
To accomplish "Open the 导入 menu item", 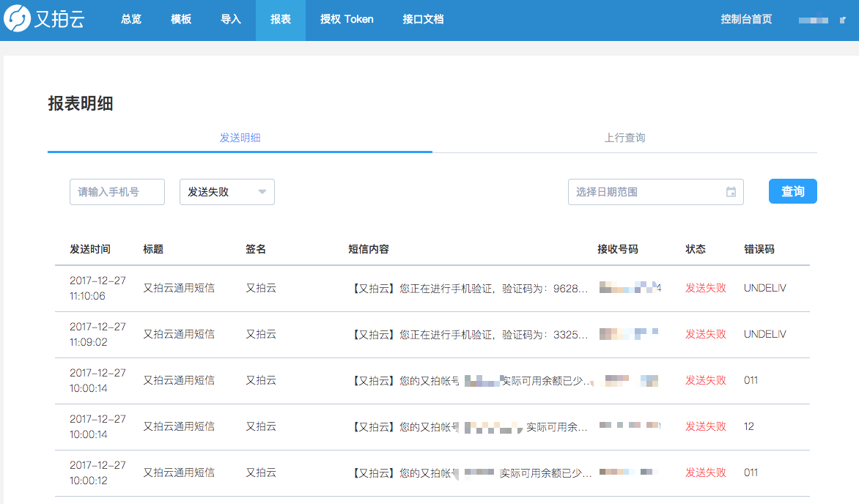I will pyautogui.click(x=231, y=19).
